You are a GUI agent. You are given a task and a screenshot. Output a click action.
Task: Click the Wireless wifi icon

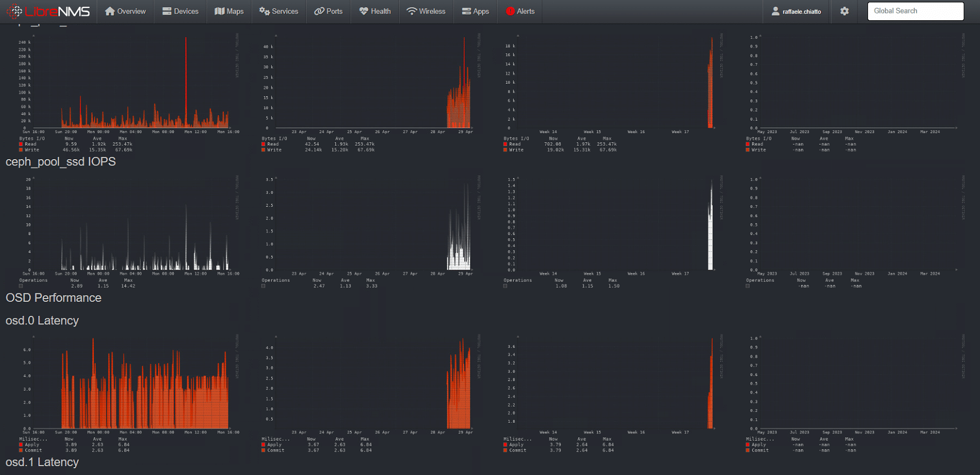(x=412, y=11)
